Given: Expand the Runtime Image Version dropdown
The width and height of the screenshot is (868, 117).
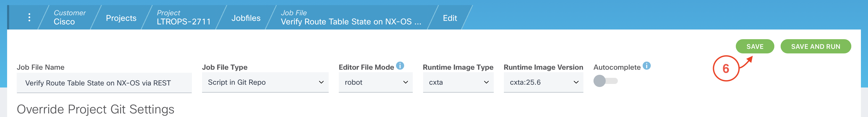Looking at the screenshot, I should coord(543,82).
